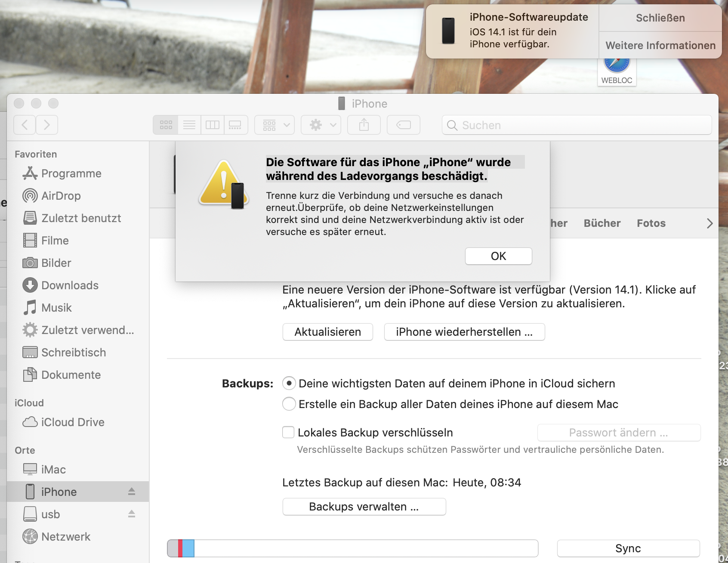Click the Edit Tags toolbar icon
Image resolution: width=728 pixels, height=563 pixels.
click(x=404, y=125)
